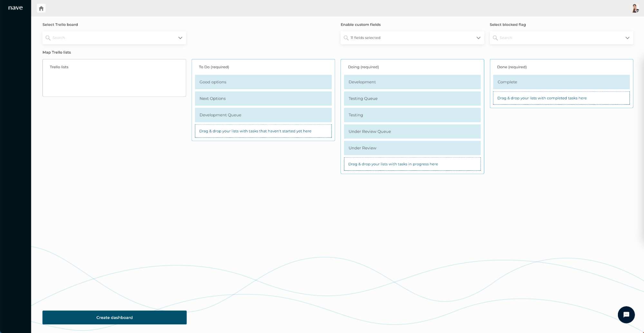Click search icon in blocked flag selector
This screenshot has width=644, height=333.
(495, 38)
